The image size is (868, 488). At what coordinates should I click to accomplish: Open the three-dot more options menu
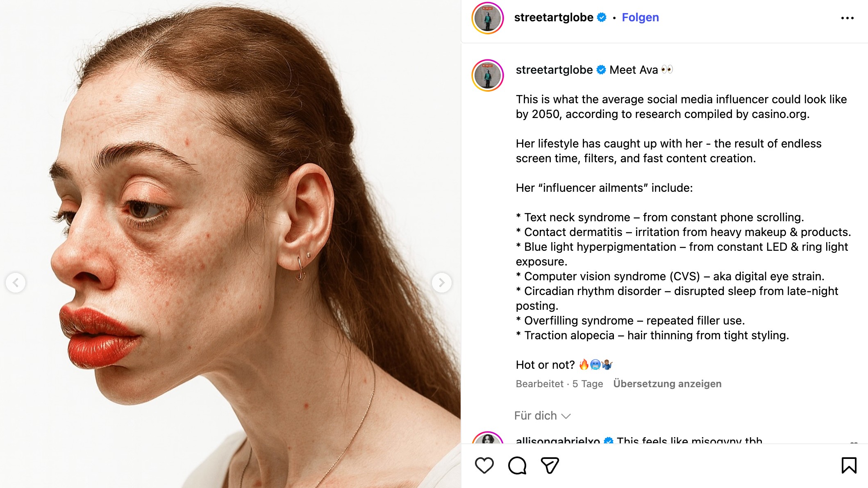click(847, 18)
